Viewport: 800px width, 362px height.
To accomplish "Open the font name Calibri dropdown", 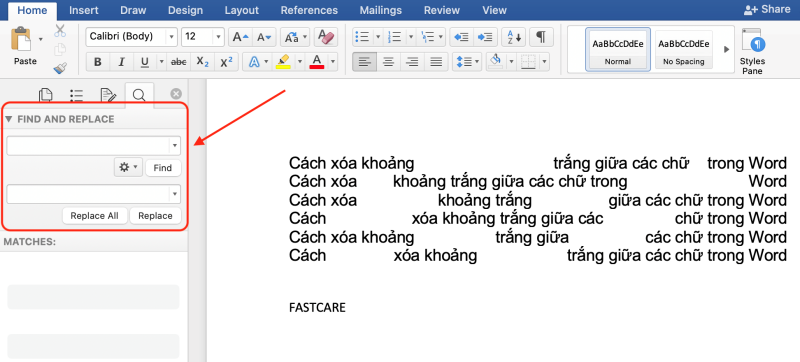I will point(171,37).
